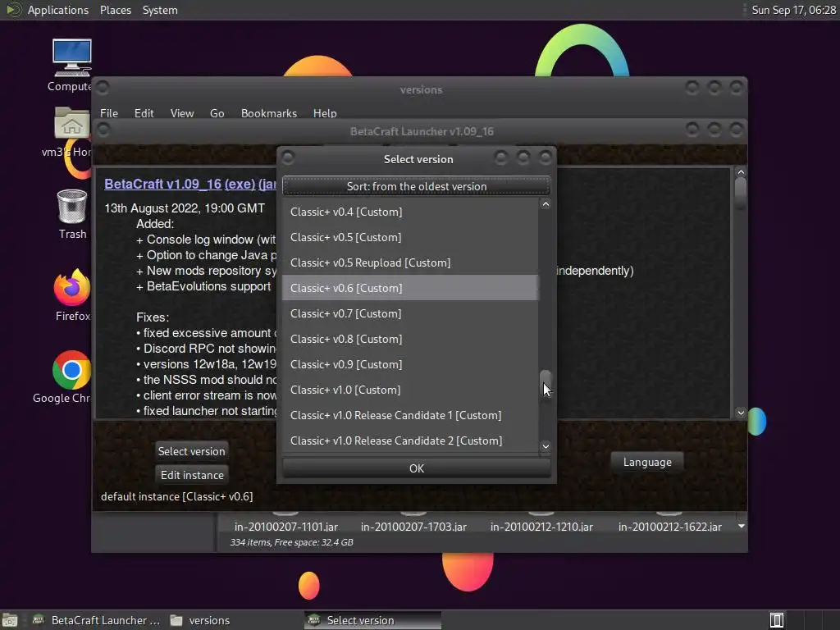Select Classic+ v0.5 [Custom]
This screenshot has height=630, width=840.
[410, 237]
